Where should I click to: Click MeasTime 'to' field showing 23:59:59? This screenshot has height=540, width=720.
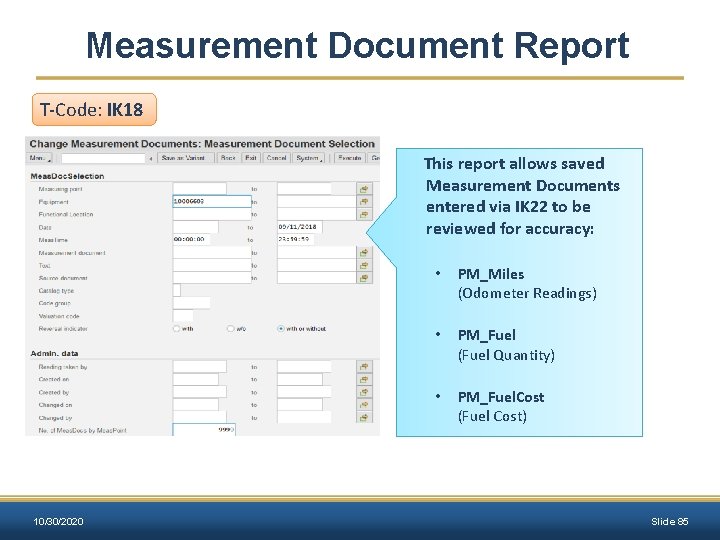296,240
